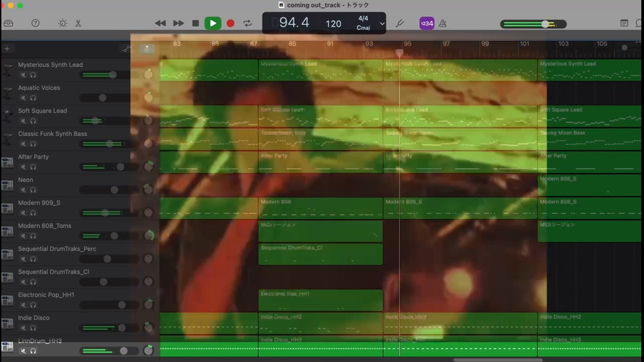
Task: Click the tempo value 120
Action: [333, 24]
